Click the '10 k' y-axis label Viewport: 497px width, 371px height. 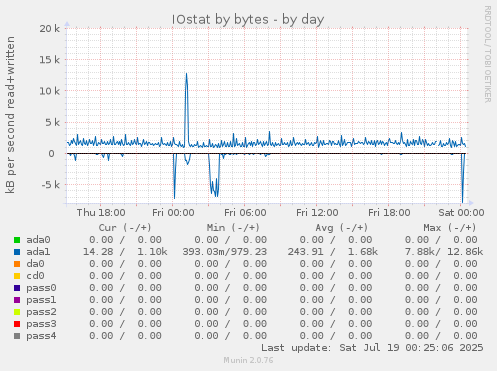(x=50, y=91)
